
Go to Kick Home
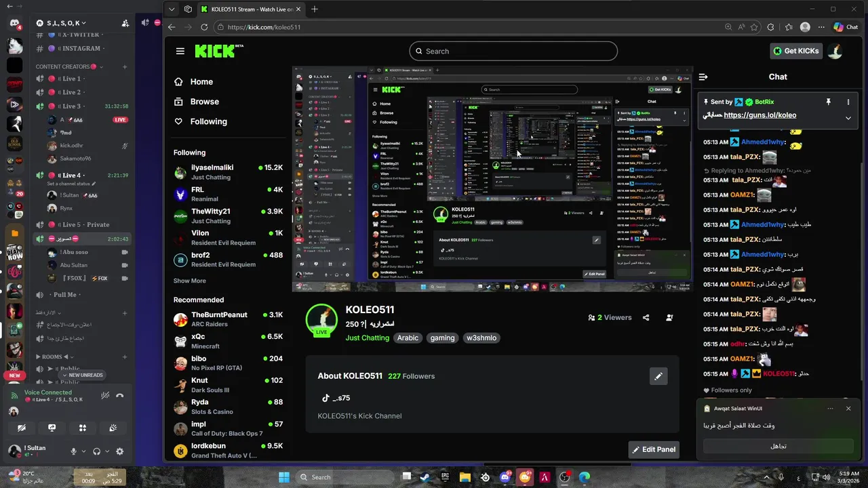(x=193, y=81)
